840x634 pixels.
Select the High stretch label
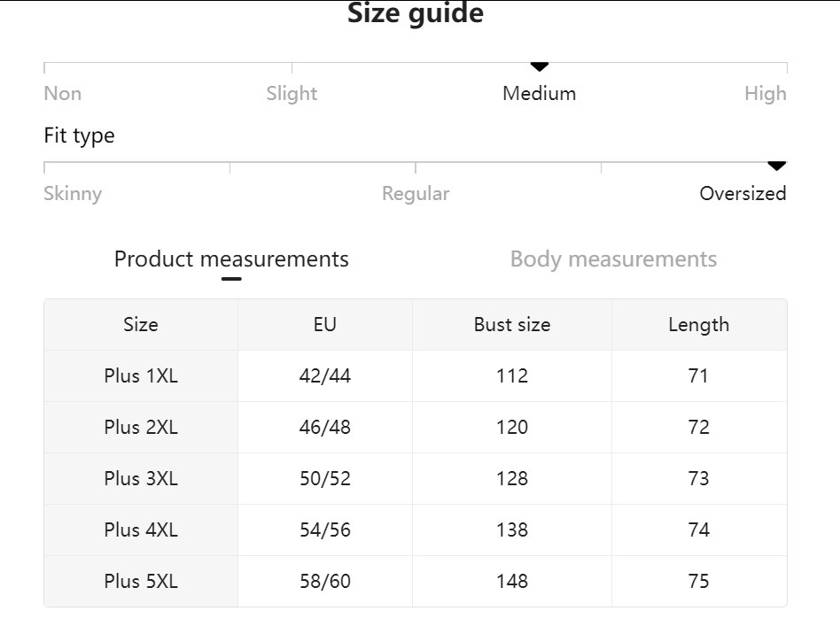click(766, 94)
